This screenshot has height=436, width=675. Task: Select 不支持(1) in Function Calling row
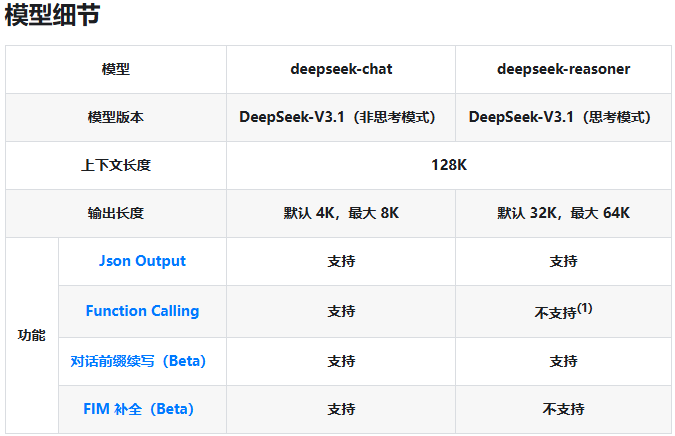pyautogui.click(x=564, y=311)
